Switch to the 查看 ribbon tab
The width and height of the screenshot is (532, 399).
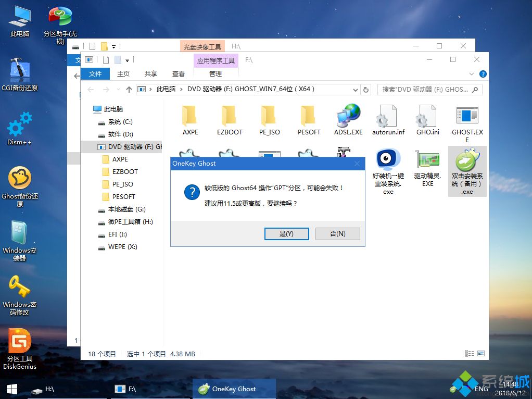(x=178, y=73)
